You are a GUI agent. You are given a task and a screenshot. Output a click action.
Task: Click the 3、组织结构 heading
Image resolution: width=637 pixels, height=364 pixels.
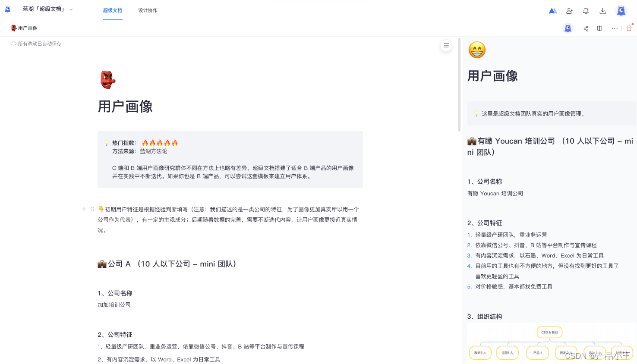[x=485, y=317]
